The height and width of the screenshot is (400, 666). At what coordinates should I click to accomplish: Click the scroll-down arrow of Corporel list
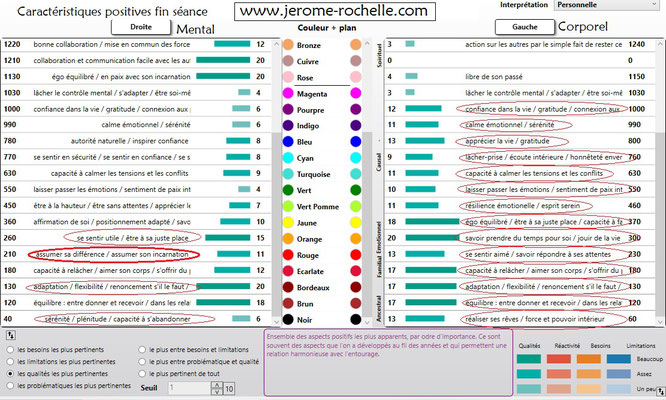660,321
